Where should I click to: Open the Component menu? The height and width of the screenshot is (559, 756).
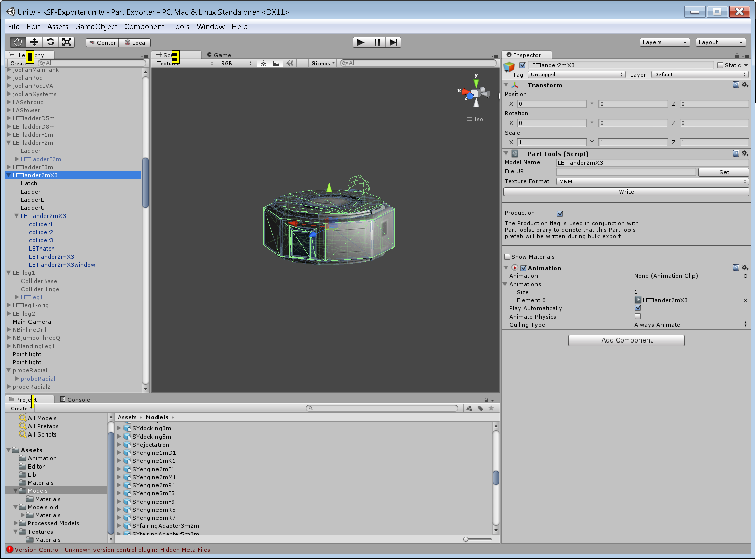coord(144,27)
